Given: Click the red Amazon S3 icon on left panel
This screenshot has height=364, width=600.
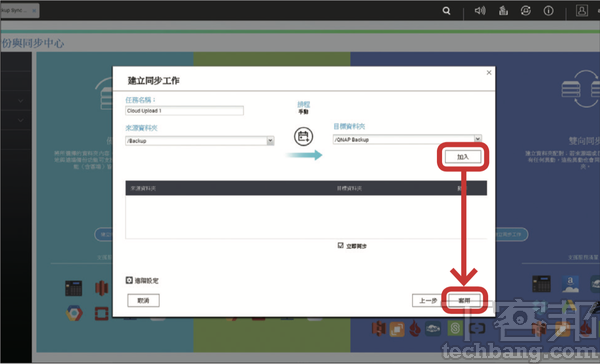Looking at the screenshot, I should 102,288.
